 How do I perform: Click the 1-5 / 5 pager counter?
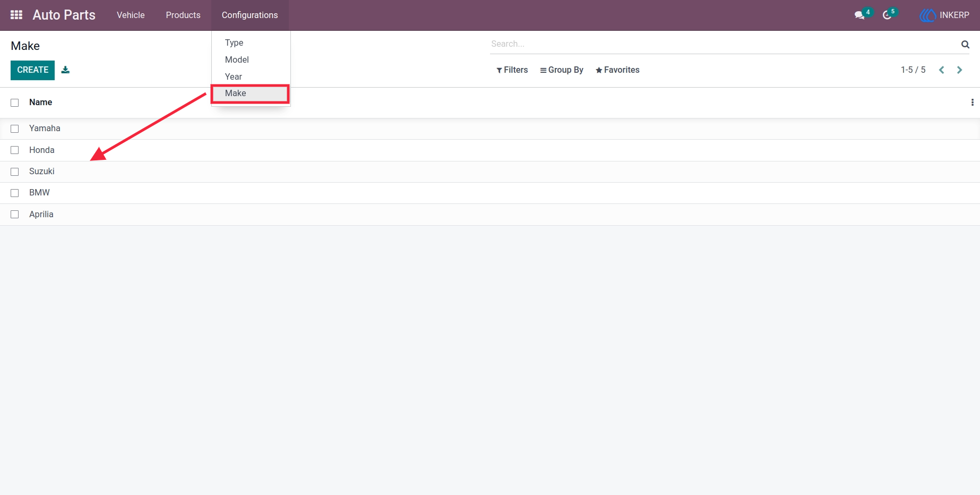pos(913,70)
